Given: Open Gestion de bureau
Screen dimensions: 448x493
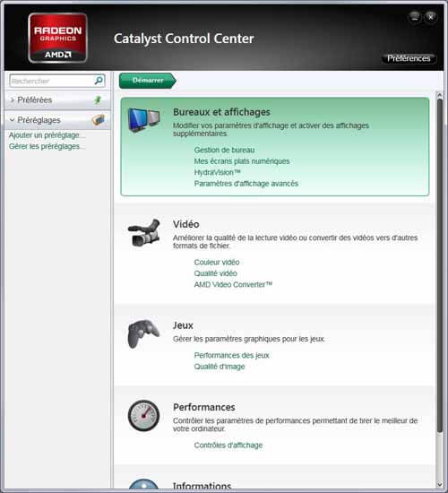Looking at the screenshot, I should (x=224, y=150).
